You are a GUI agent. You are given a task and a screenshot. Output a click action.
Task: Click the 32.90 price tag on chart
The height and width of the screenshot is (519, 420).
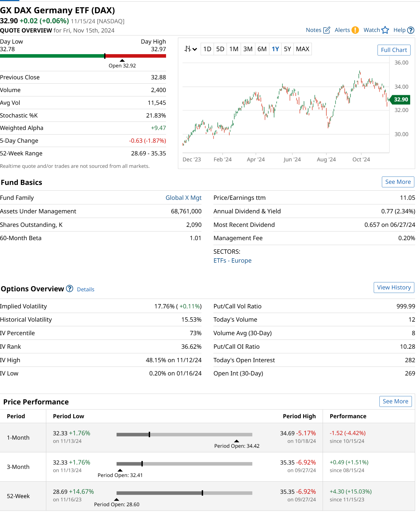[x=400, y=99]
